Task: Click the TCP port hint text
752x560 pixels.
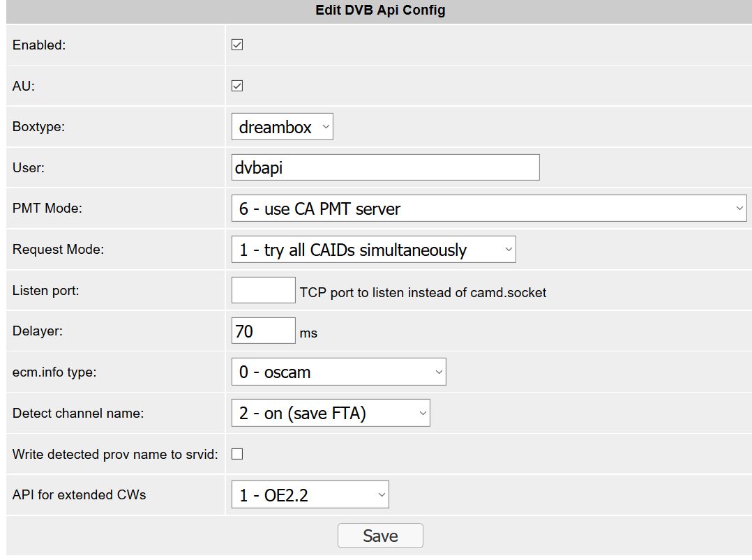Action: [x=423, y=293]
